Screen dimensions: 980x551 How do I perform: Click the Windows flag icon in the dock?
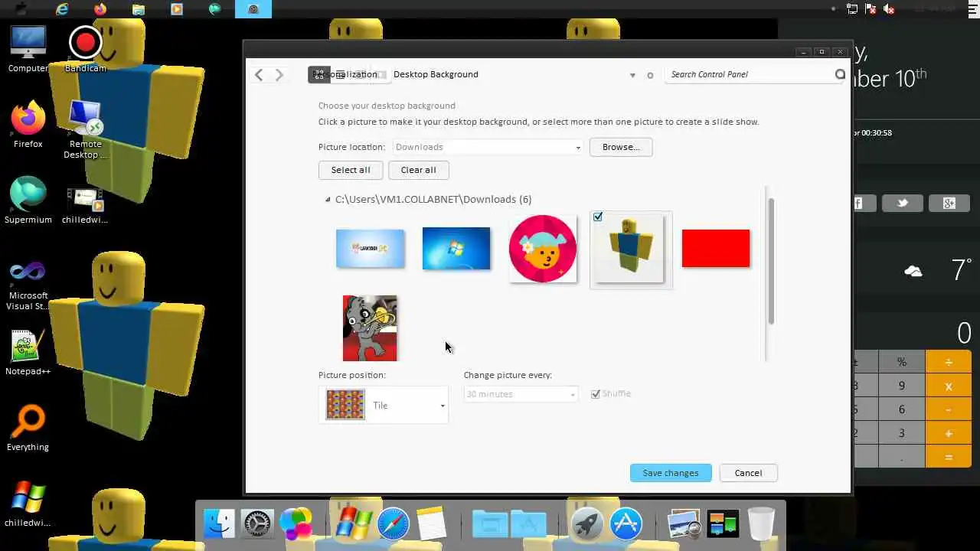[354, 524]
